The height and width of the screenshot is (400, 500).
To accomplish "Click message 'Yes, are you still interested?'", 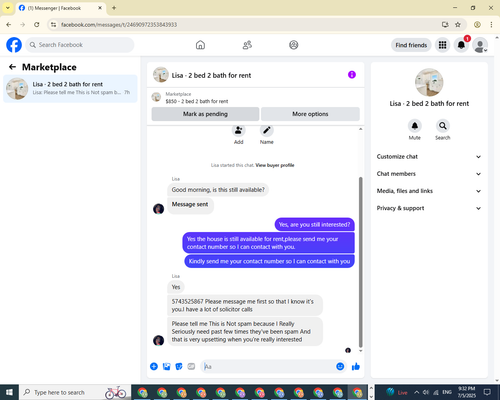I will [x=314, y=225].
